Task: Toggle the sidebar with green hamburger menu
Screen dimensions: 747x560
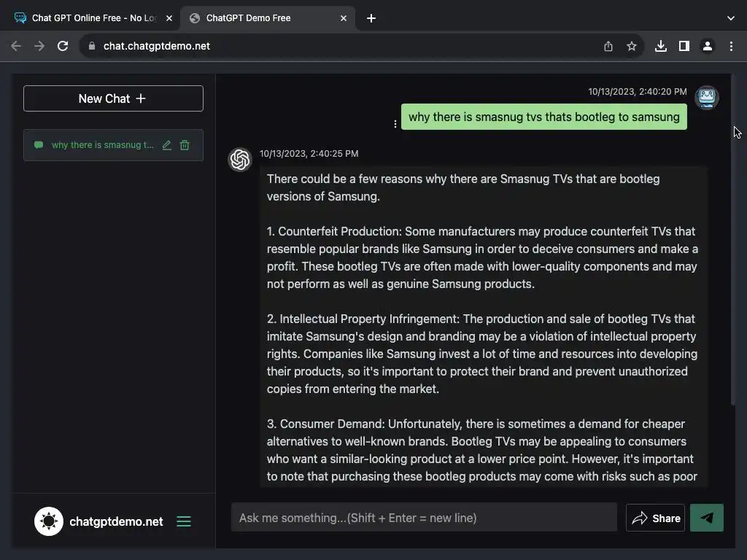Action: (184, 521)
